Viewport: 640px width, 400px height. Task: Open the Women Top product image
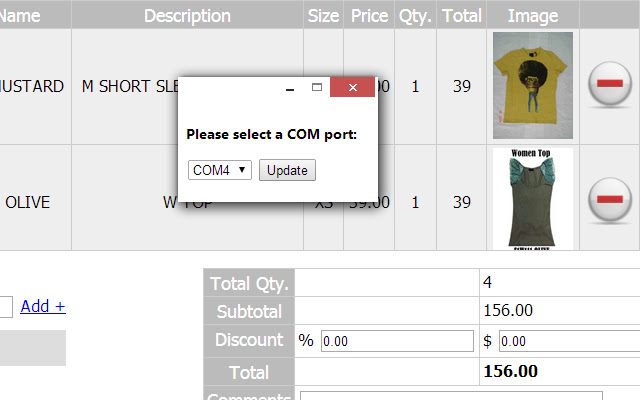pyautogui.click(x=533, y=199)
